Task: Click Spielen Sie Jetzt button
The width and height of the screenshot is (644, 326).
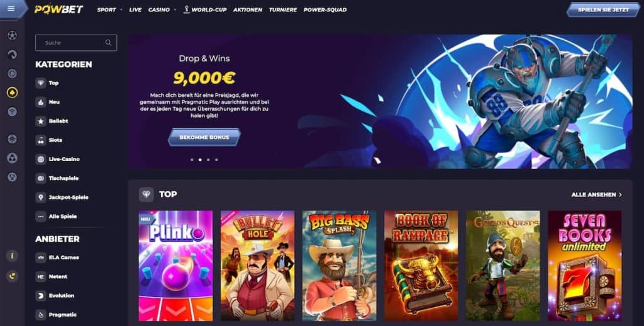Action: click(603, 9)
